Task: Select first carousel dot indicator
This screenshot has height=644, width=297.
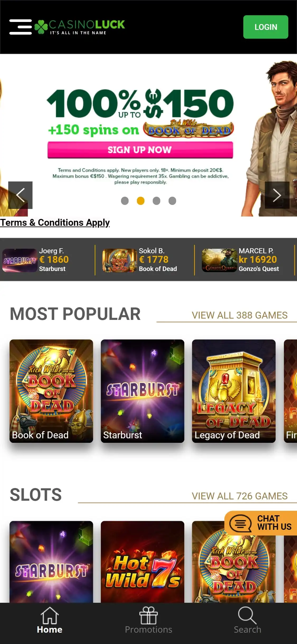Action: 125,201
